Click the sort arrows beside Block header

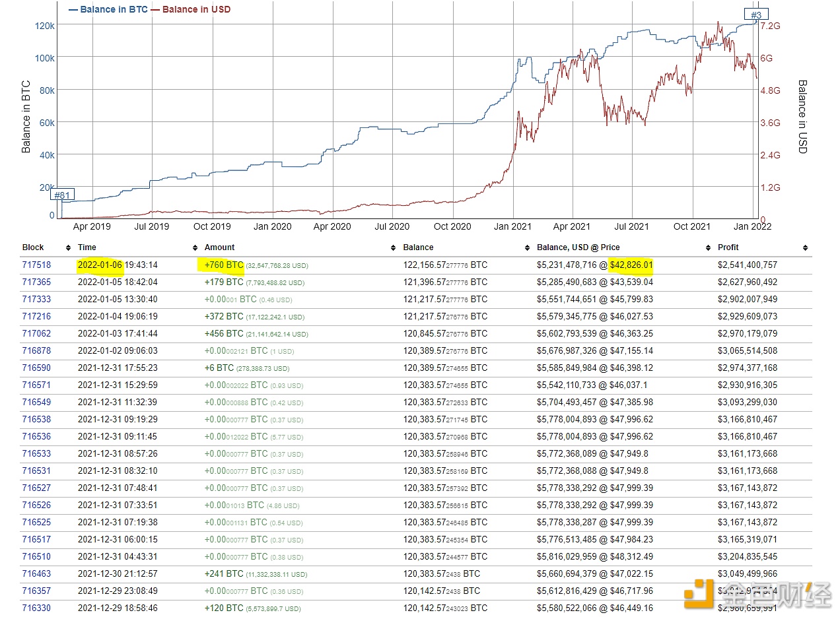point(68,248)
